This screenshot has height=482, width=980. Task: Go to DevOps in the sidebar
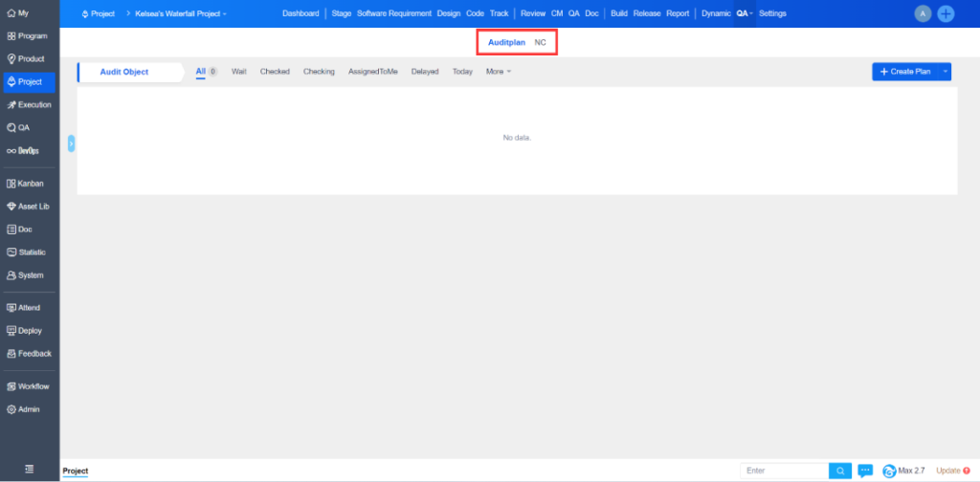click(28, 150)
